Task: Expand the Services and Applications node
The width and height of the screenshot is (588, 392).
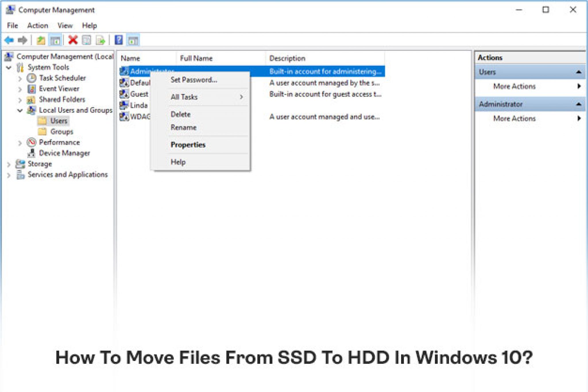Action: click(9, 175)
